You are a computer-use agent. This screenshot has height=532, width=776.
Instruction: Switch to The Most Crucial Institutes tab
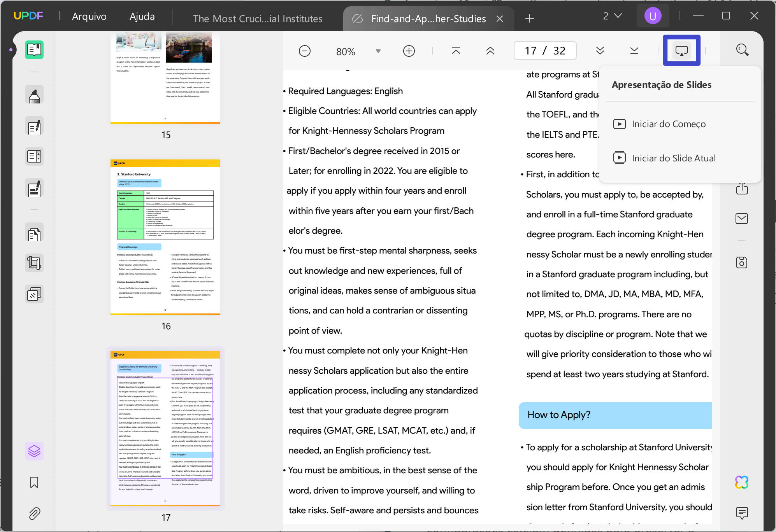tap(258, 18)
